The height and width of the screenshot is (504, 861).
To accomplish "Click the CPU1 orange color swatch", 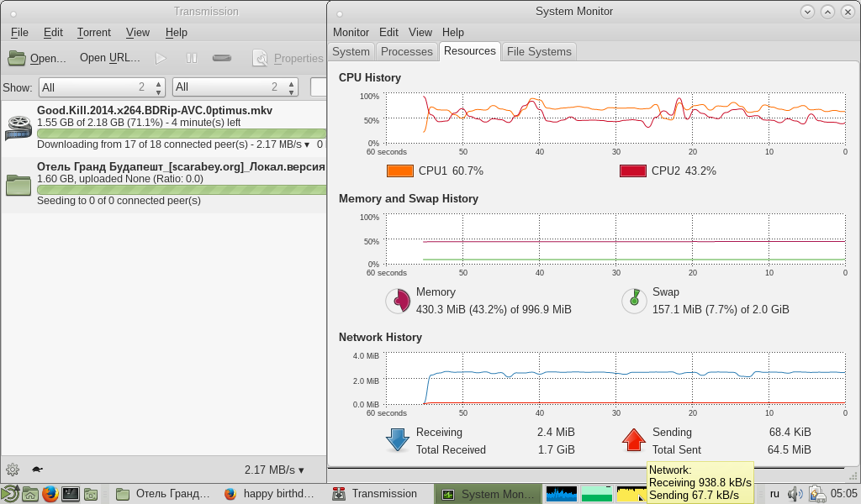I will (399, 171).
